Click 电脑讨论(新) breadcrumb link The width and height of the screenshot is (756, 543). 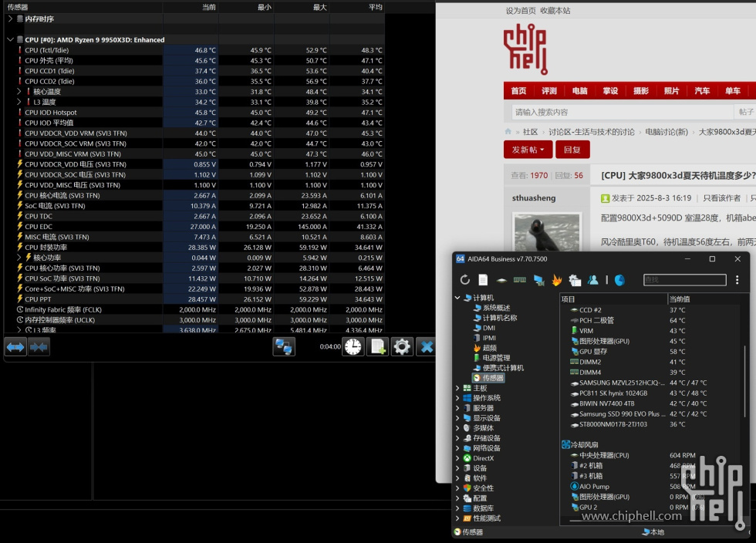click(667, 132)
